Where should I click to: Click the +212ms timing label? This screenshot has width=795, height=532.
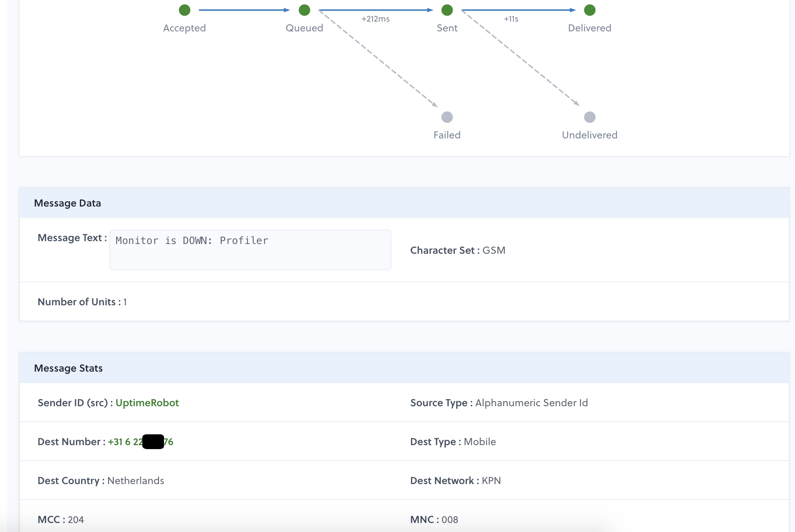(x=376, y=19)
